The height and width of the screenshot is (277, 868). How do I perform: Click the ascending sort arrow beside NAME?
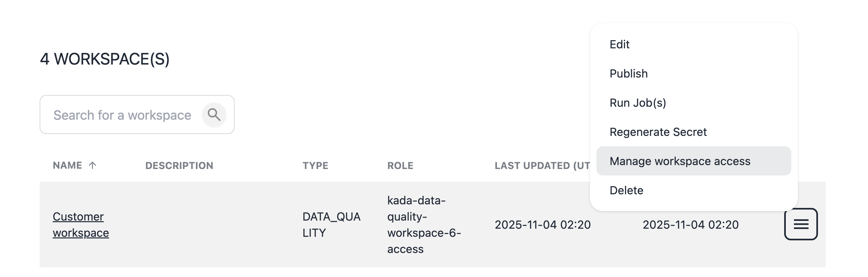pyautogui.click(x=92, y=165)
